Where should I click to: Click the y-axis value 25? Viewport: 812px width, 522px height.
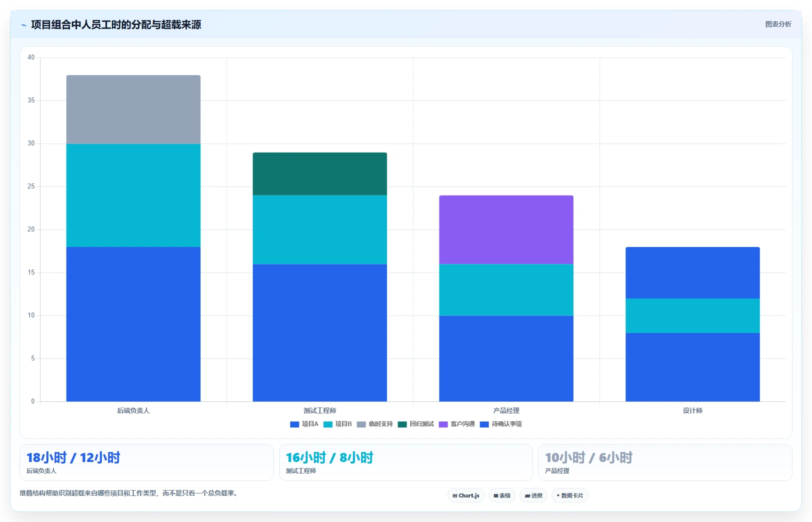click(31, 186)
